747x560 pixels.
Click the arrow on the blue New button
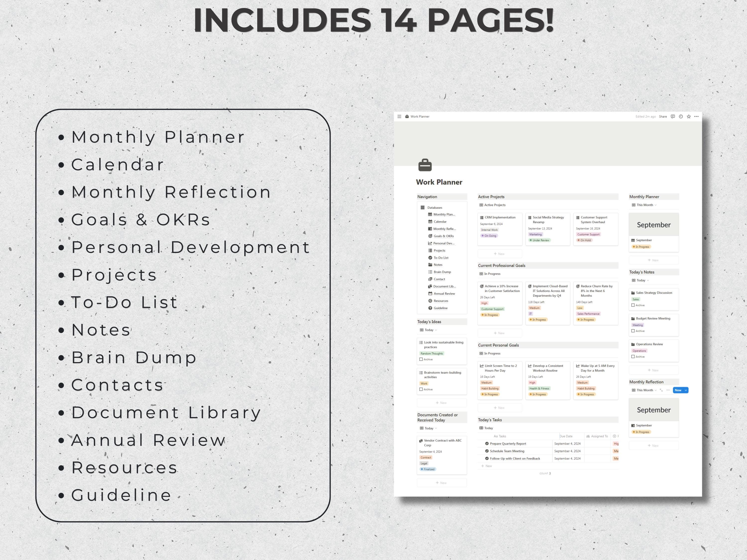click(x=686, y=390)
